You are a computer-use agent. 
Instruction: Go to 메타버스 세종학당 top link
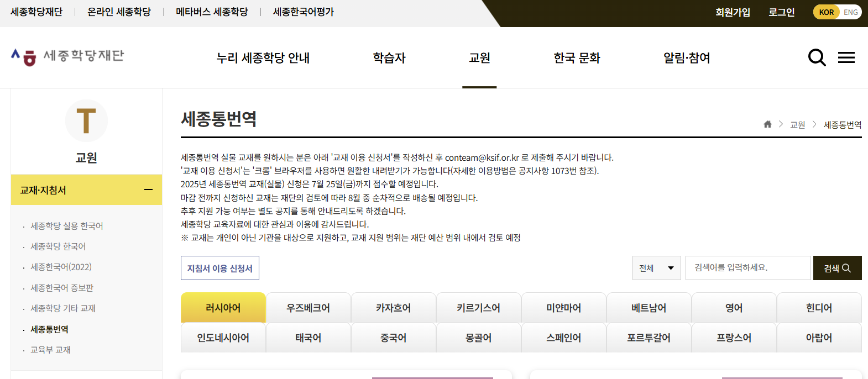pyautogui.click(x=212, y=12)
